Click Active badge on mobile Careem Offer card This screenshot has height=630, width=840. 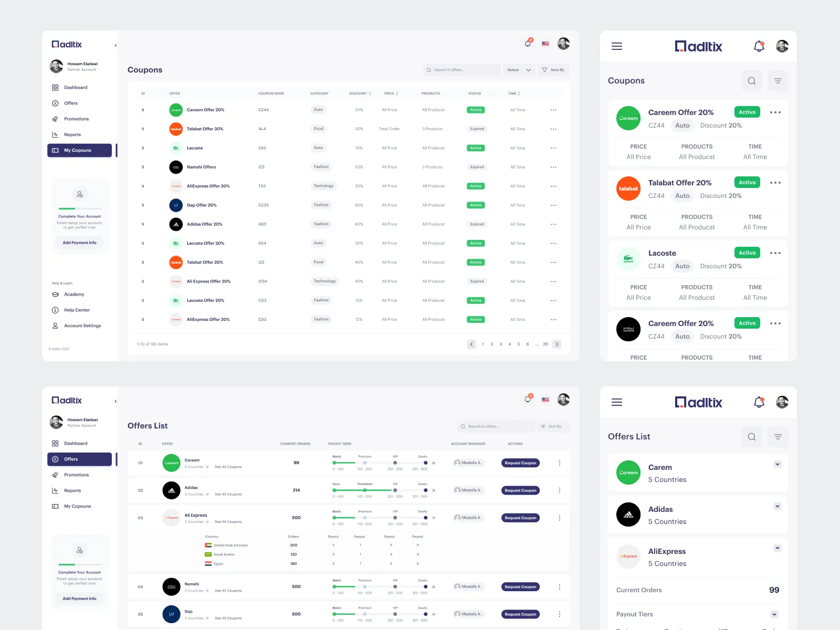tap(747, 112)
